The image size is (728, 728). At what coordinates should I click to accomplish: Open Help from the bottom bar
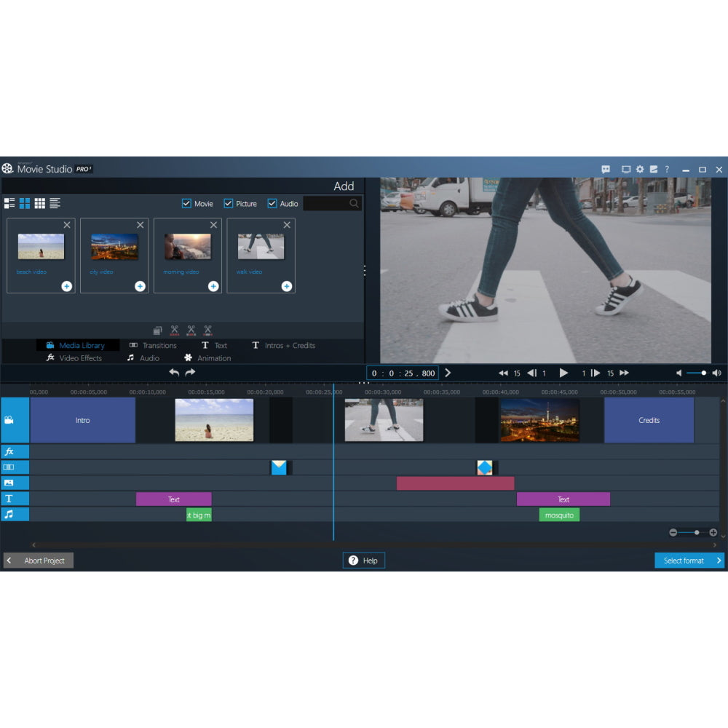coord(363,560)
